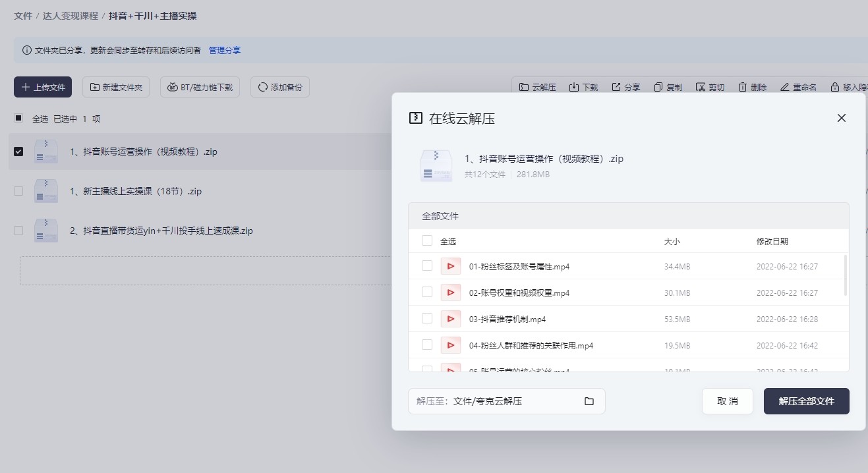Click the 大小 column header
The image size is (868, 473).
click(672, 242)
